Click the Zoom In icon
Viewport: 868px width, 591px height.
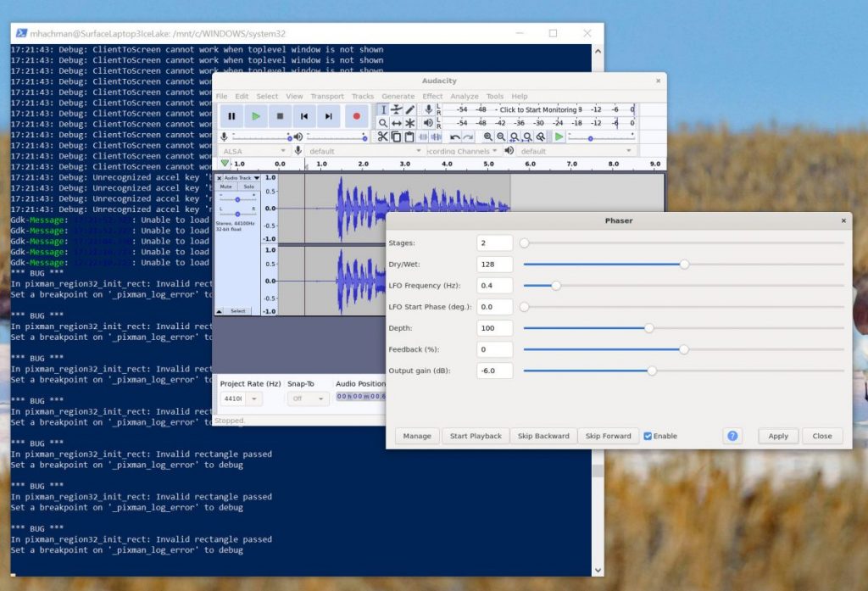click(487, 137)
